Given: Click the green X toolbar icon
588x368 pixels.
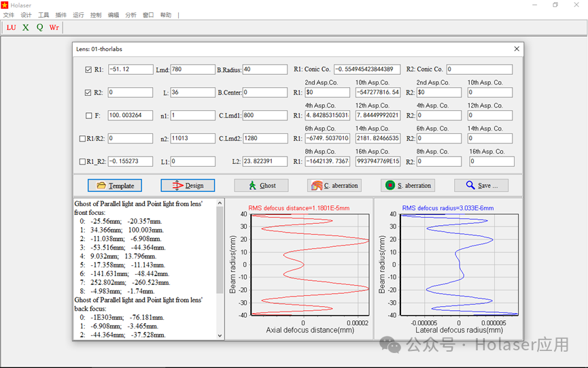Looking at the screenshot, I should pos(26,28).
